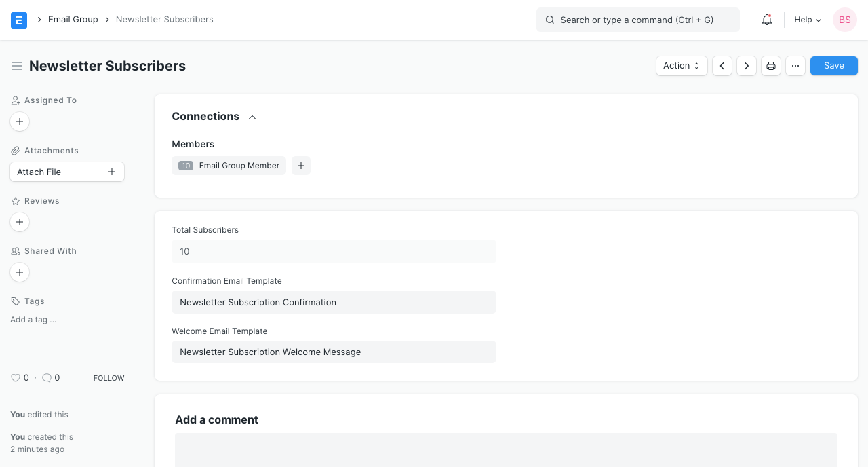Follow this document via FOLLOW
Image resolution: width=868 pixels, height=467 pixels.
[x=108, y=377]
